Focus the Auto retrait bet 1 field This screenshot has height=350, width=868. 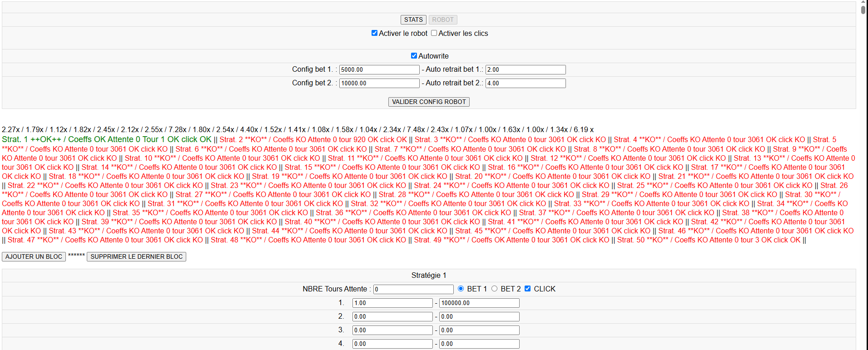(x=525, y=69)
